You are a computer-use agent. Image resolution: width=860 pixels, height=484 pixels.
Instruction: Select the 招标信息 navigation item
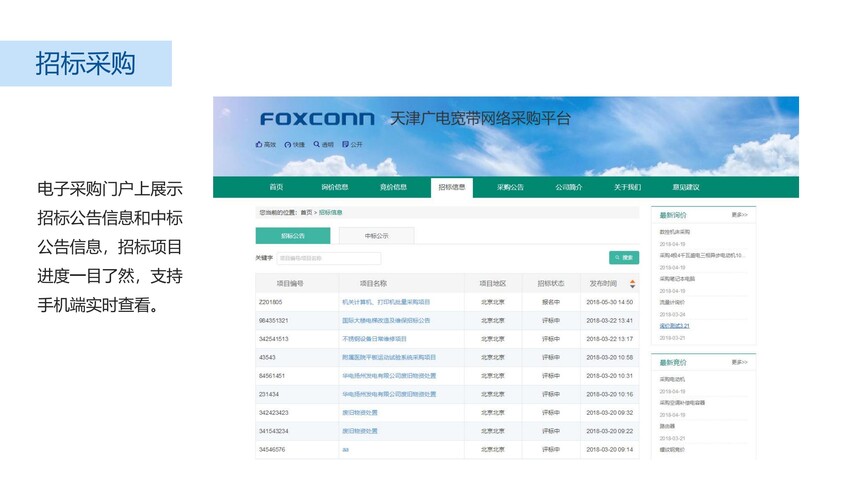click(x=452, y=187)
